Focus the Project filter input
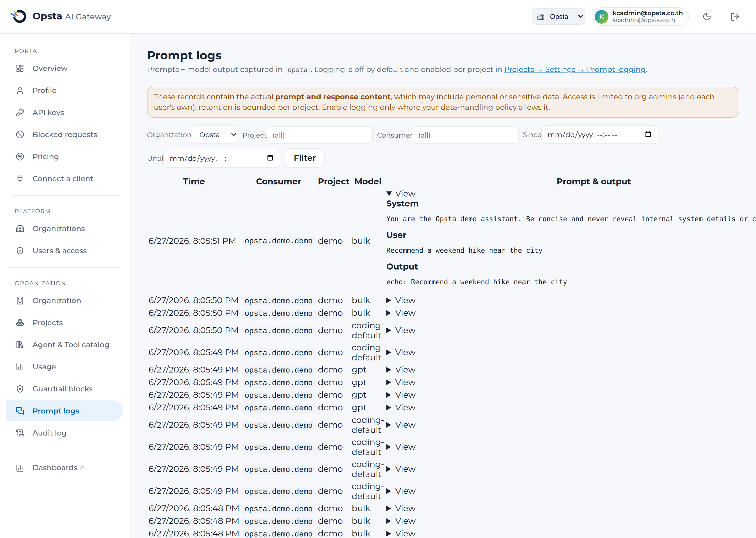Image resolution: width=756 pixels, height=538 pixels. (x=319, y=135)
